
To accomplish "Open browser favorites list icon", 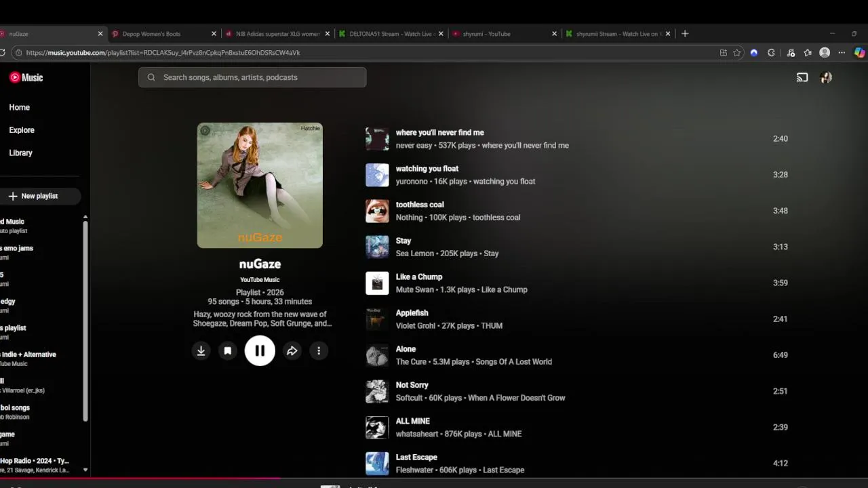I will (x=808, y=53).
